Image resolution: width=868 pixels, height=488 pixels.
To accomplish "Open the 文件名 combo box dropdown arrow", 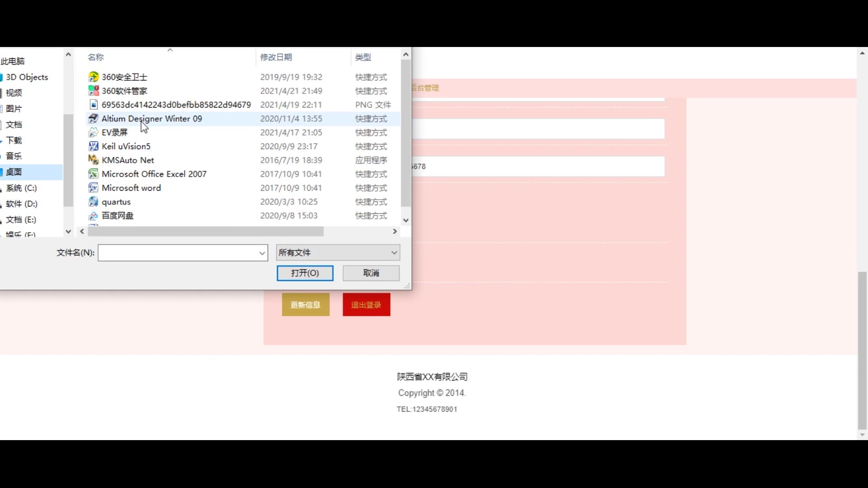I will click(262, 253).
